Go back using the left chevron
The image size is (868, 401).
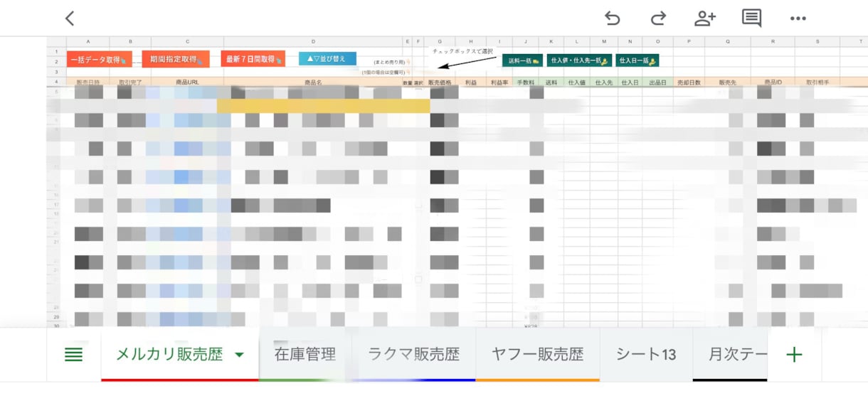[70, 18]
